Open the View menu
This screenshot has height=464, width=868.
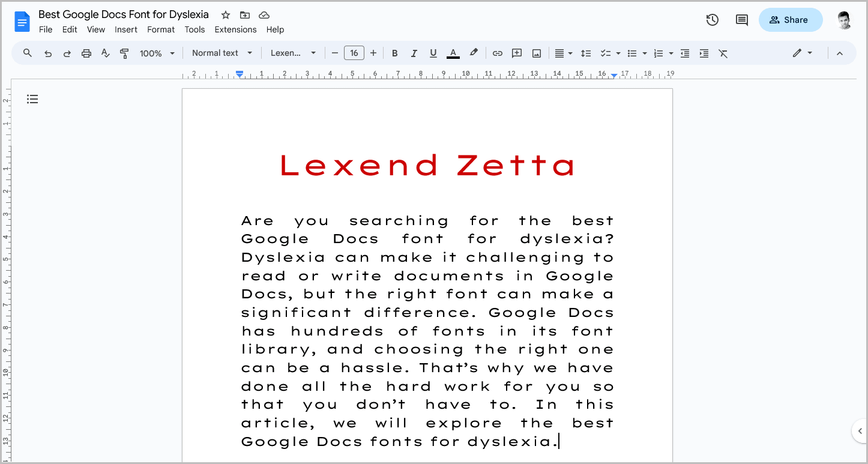tap(96, 29)
